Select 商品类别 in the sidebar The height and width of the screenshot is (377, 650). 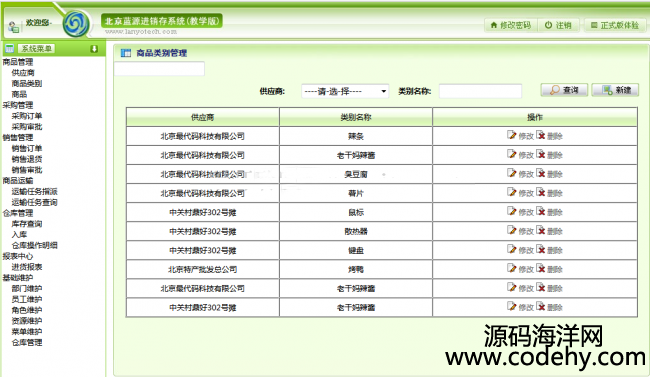27,83
